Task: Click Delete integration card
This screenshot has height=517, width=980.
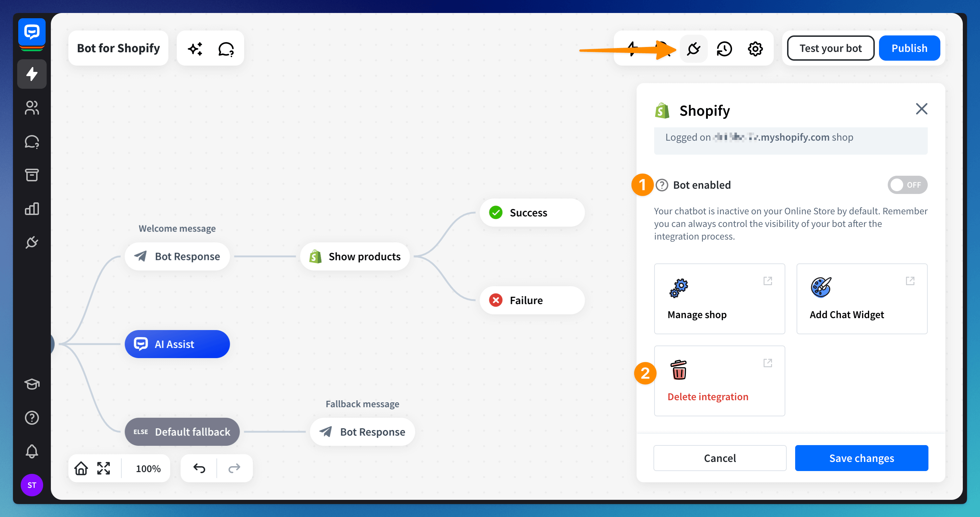Action: click(719, 381)
